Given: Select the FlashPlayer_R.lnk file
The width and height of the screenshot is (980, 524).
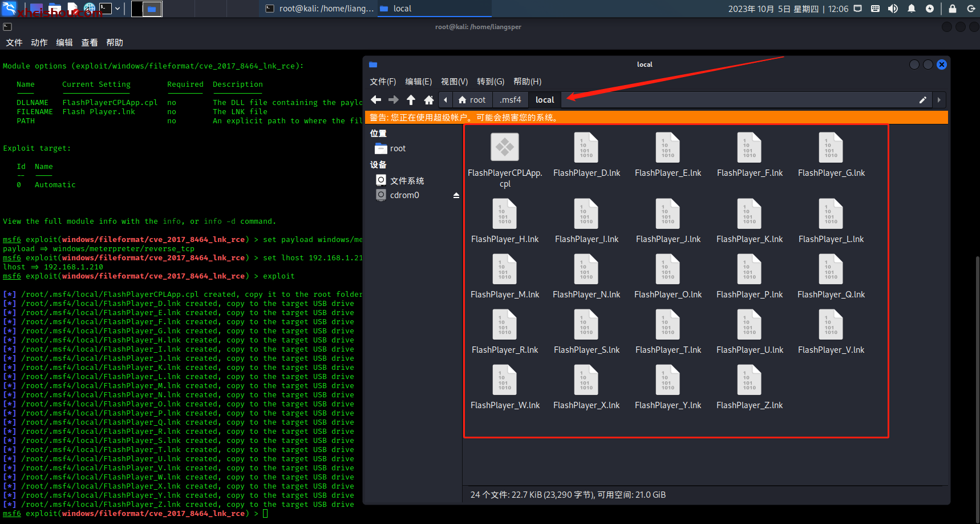Looking at the screenshot, I should pos(505,332).
